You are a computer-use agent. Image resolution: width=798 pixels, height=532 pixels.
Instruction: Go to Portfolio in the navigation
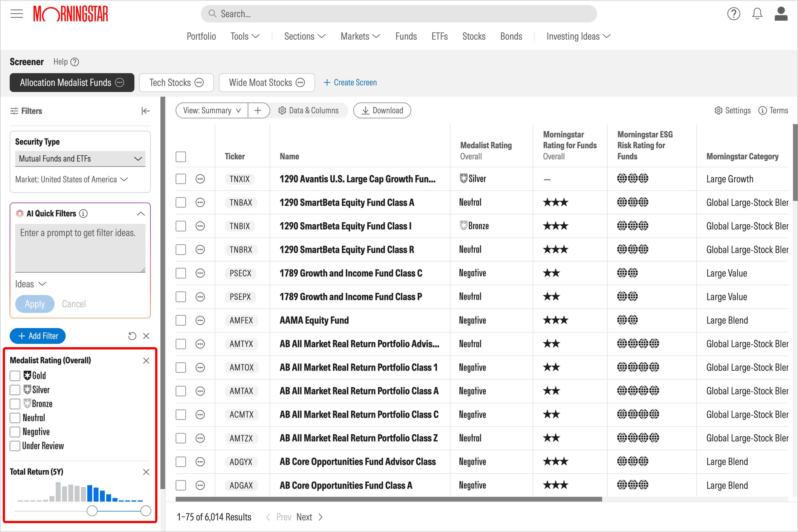click(x=201, y=36)
